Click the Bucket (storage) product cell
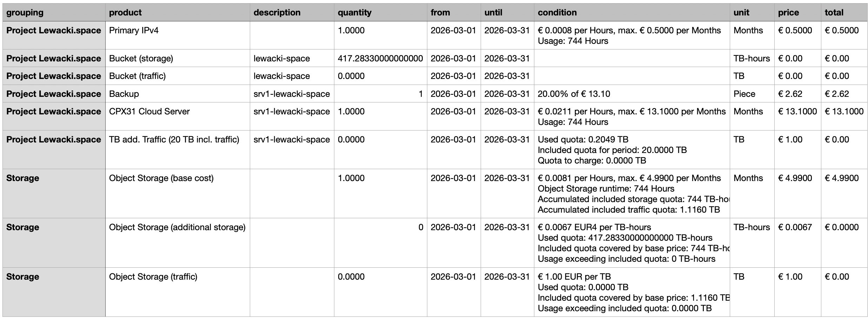The width and height of the screenshot is (868, 320). tap(178, 58)
